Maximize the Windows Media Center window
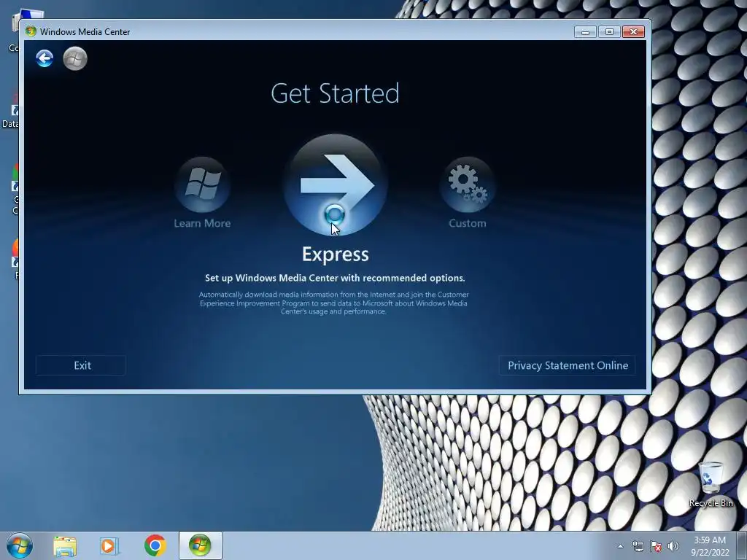The height and width of the screenshot is (560, 747). click(x=609, y=32)
